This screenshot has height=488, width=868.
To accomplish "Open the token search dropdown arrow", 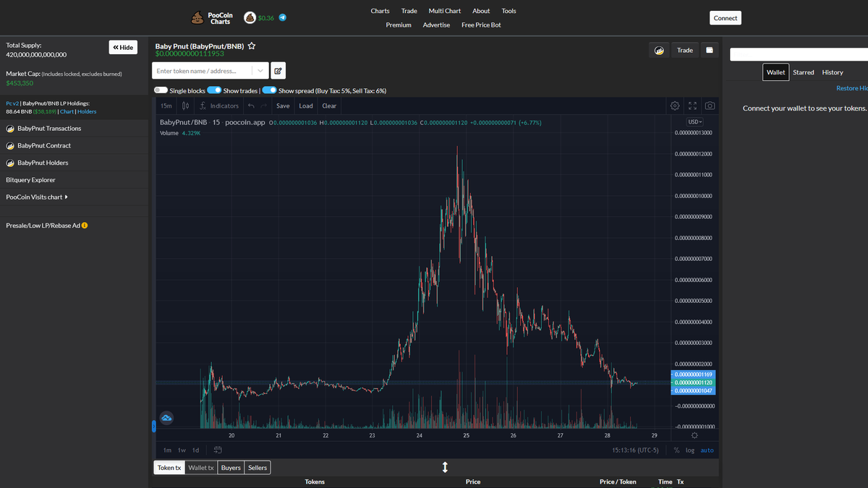I will [260, 71].
